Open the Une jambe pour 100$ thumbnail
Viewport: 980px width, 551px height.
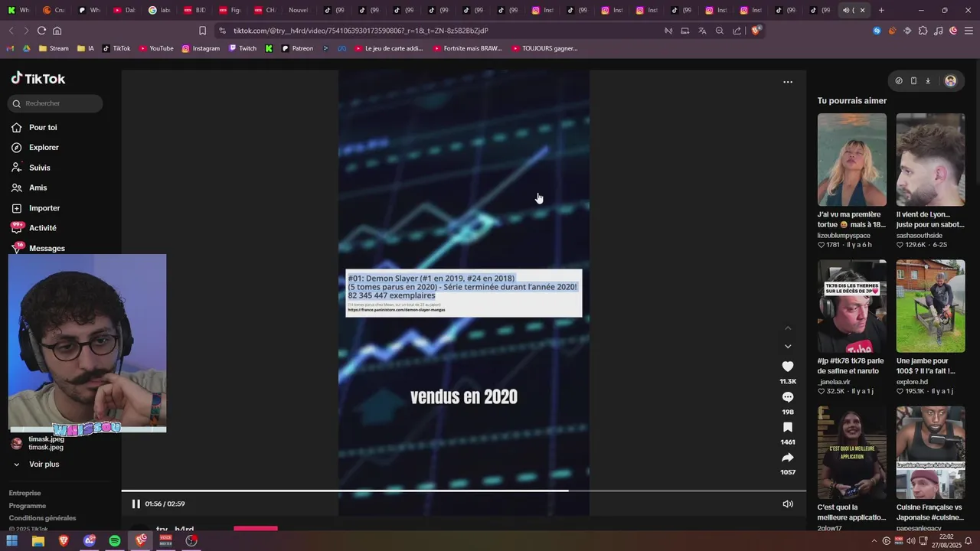click(930, 306)
